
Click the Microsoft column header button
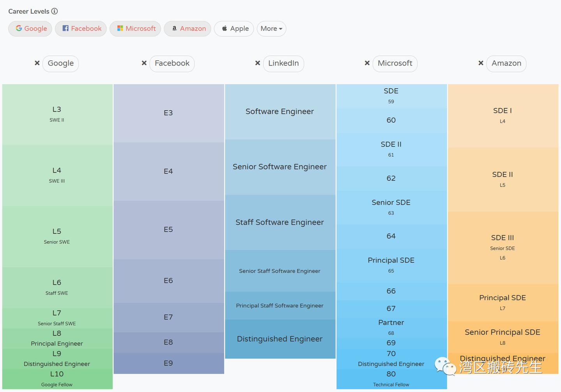pos(395,64)
